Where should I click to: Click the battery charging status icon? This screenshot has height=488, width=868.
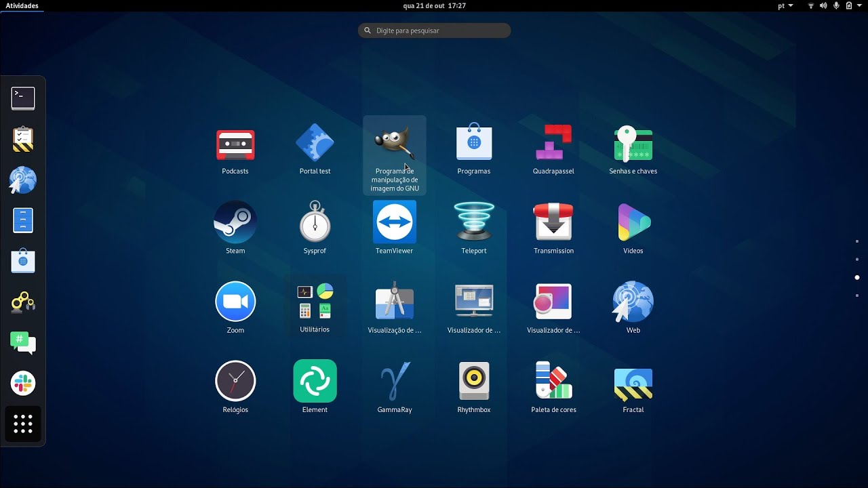click(x=848, y=5)
